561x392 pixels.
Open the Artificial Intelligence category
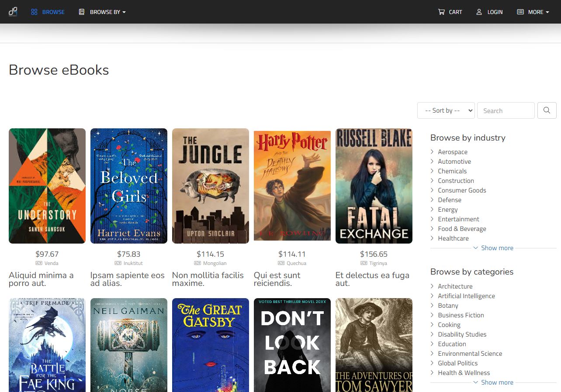coord(466,296)
